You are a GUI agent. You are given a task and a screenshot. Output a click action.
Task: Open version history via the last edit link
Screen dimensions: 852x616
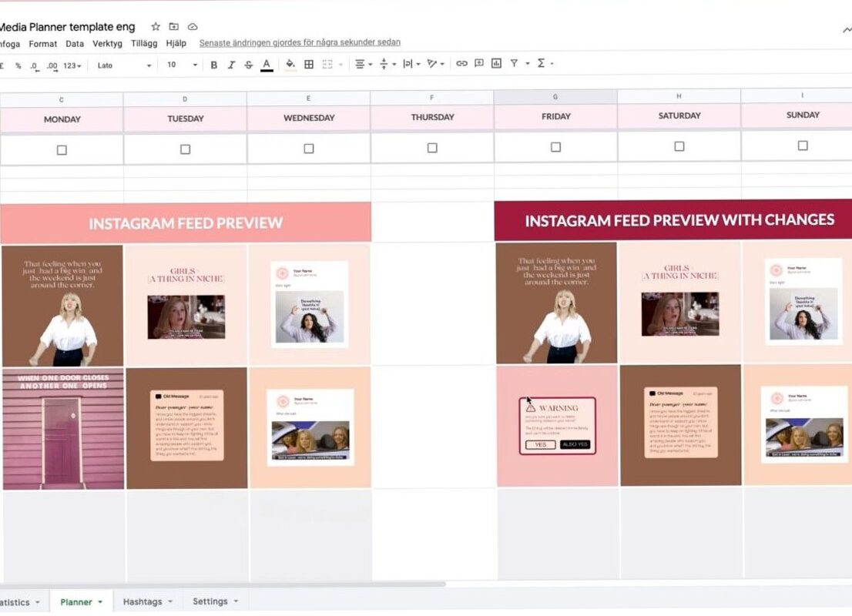click(x=299, y=42)
